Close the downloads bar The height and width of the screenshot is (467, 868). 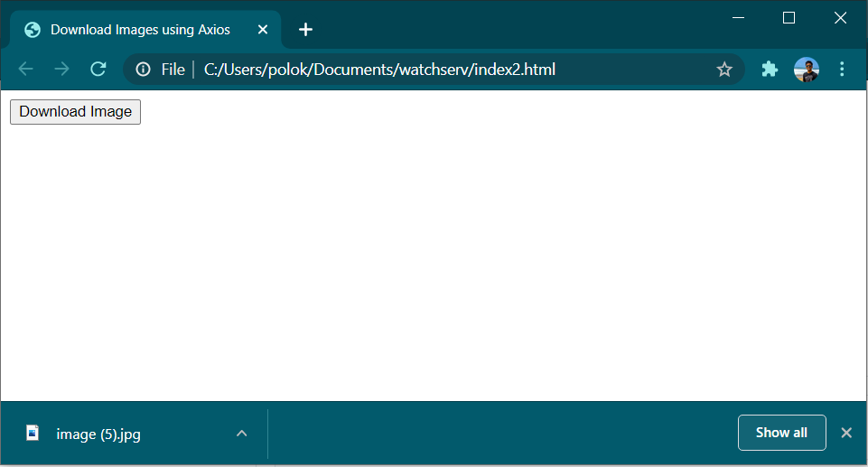pos(846,433)
